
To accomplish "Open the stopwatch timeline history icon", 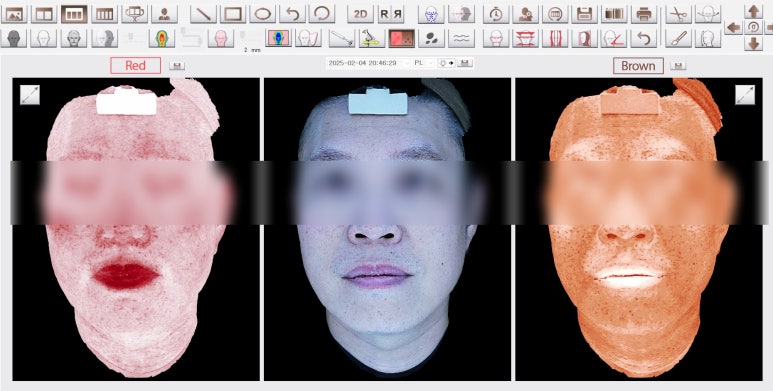I will [x=496, y=14].
